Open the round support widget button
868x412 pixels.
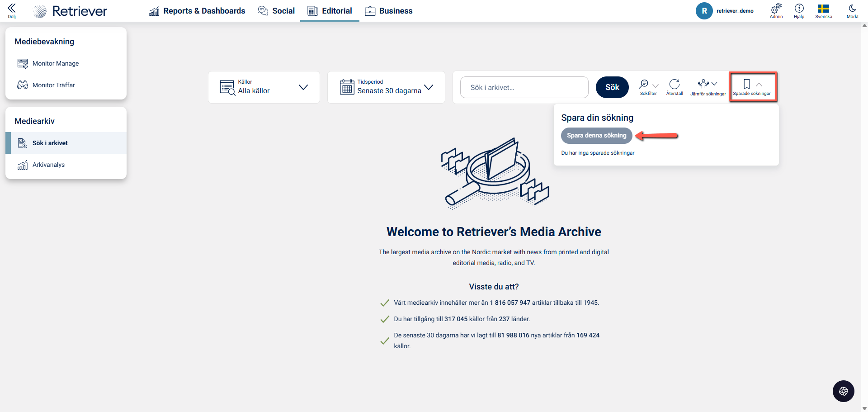tap(844, 391)
